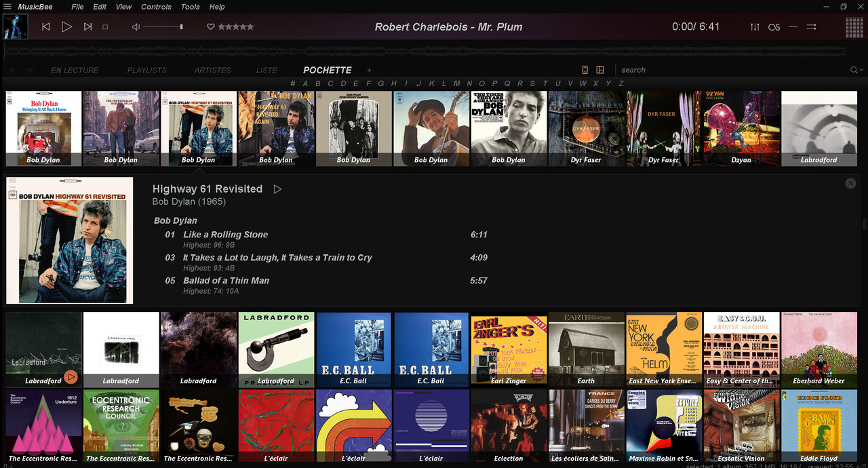The width and height of the screenshot is (868, 468).
Task: Jump to letter Z in alphabet bar
Action: click(620, 83)
